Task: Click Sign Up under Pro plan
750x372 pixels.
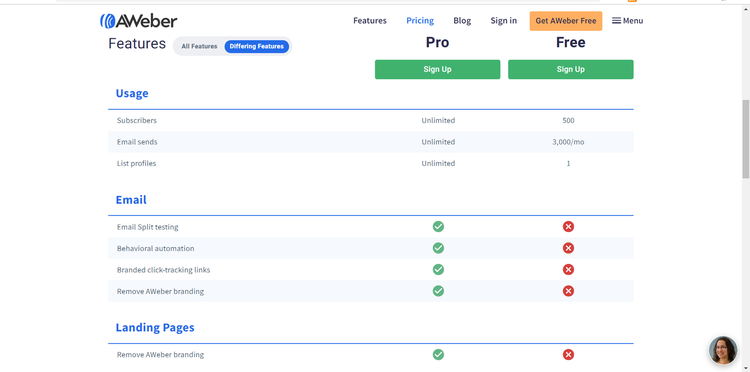Action: tap(438, 69)
